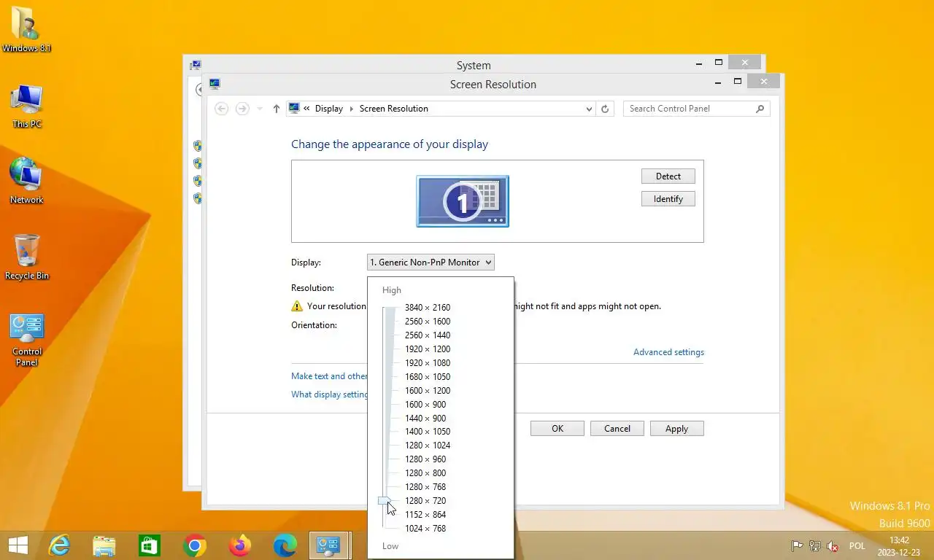
Task: Click the Detect button
Action: 668,176
